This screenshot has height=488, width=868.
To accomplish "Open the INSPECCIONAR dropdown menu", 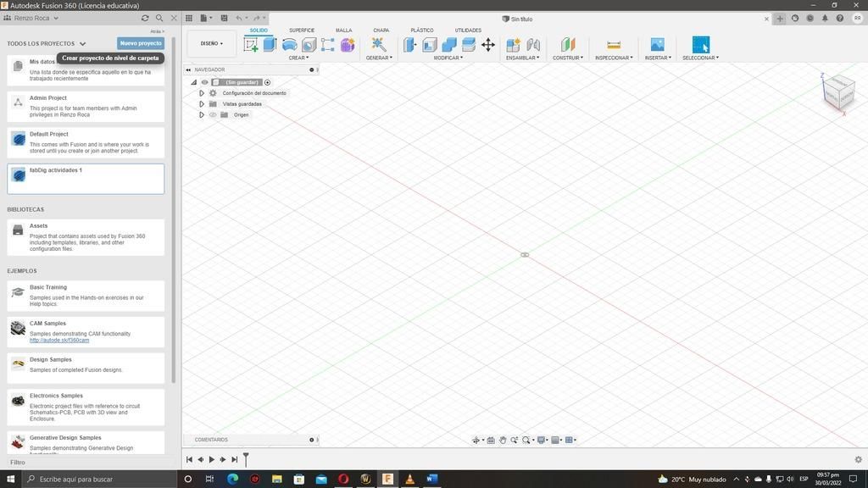I will pyautogui.click(x=614, y=58).
